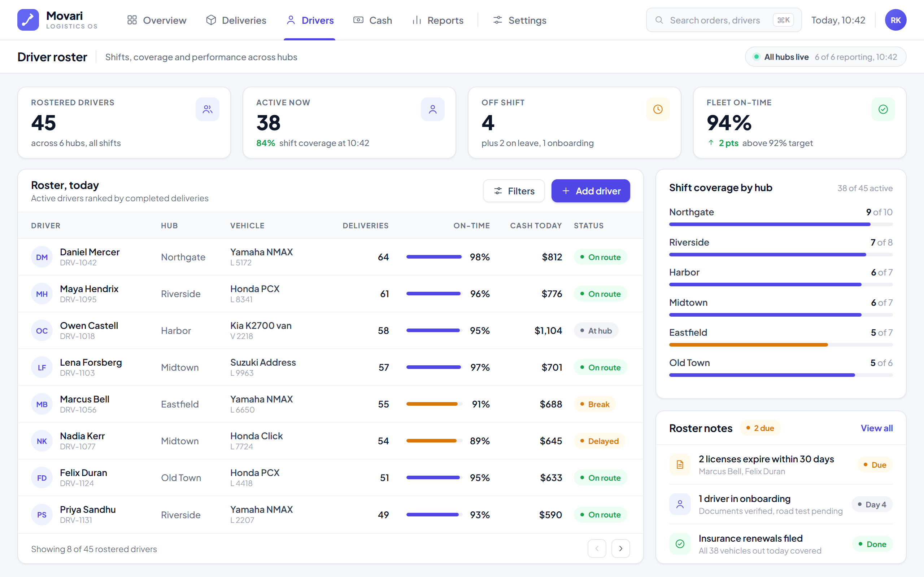
Task: Open View all roster notes
Action: click(877, 428)
